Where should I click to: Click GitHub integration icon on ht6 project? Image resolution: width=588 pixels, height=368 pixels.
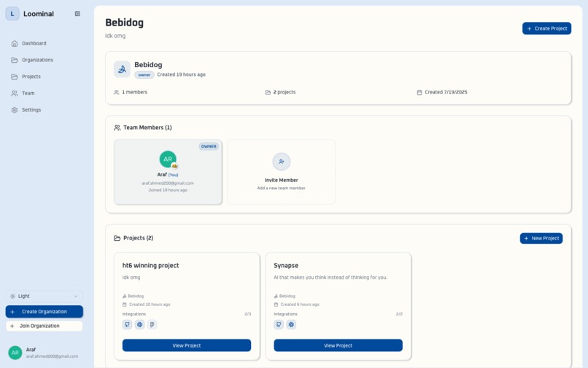[x=127, y=325]
